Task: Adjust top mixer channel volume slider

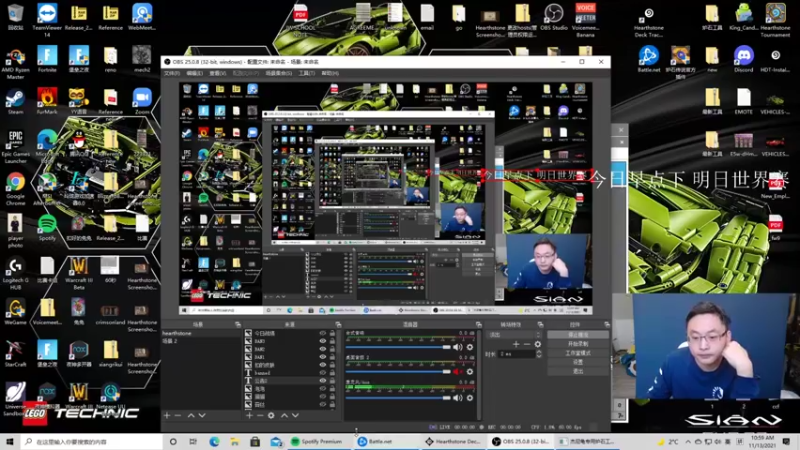Action: click(398, 347)
